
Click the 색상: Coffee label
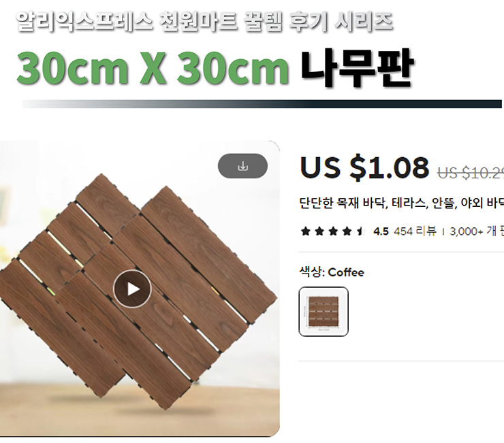point(332,272)
